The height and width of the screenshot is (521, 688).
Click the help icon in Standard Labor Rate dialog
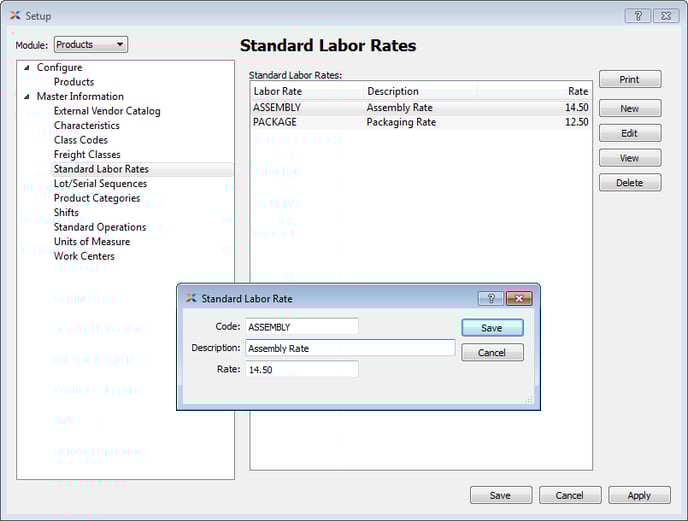point(489,298)
